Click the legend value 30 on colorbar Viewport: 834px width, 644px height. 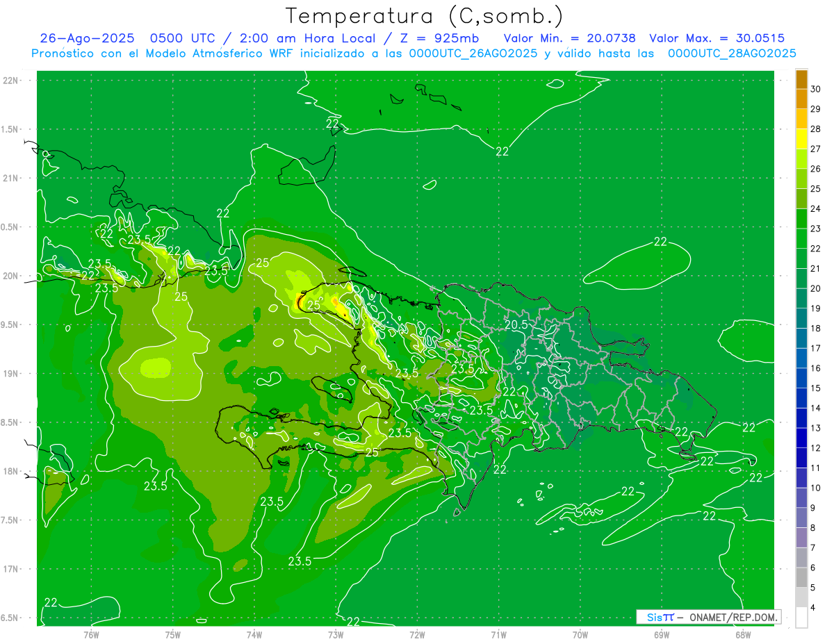coord(816,89)
